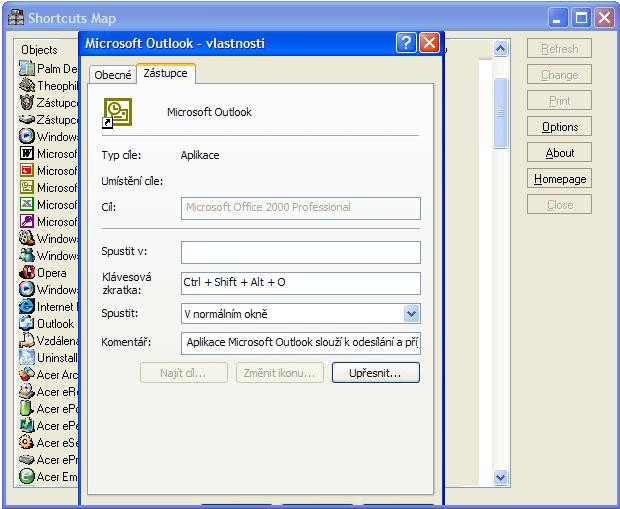Select the Outlook Express icon

27,323
